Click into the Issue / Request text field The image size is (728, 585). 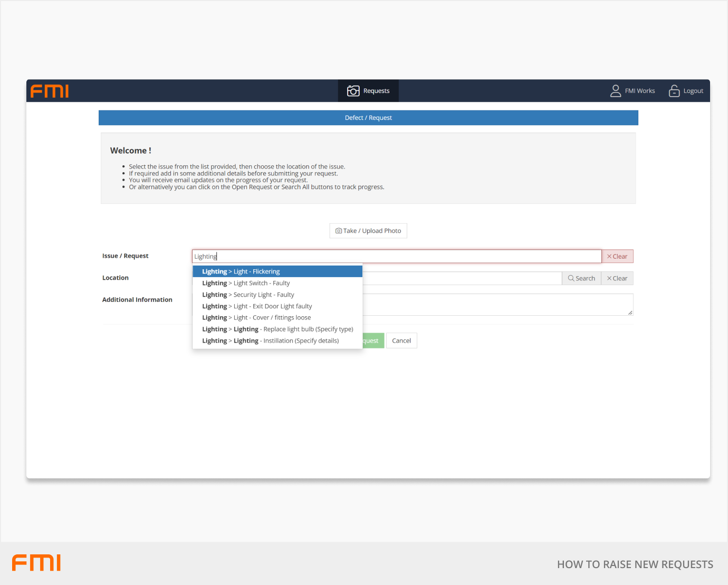(396, 257)
